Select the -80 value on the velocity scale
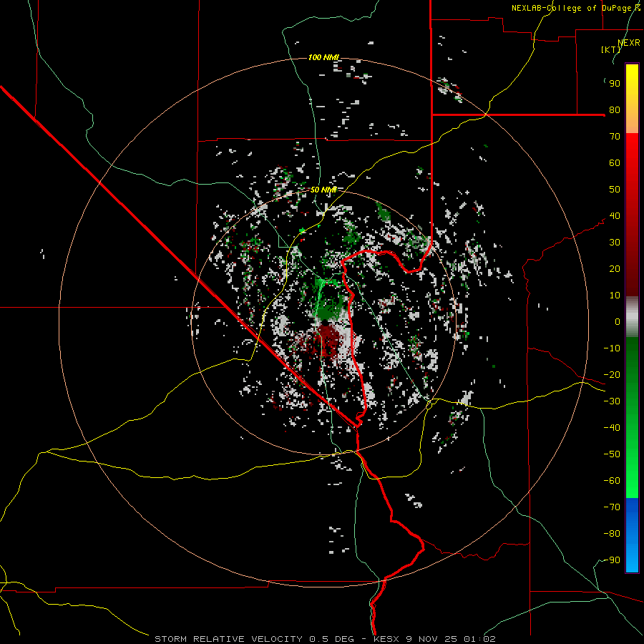This screenshot has width=644, height=644. 612,534
